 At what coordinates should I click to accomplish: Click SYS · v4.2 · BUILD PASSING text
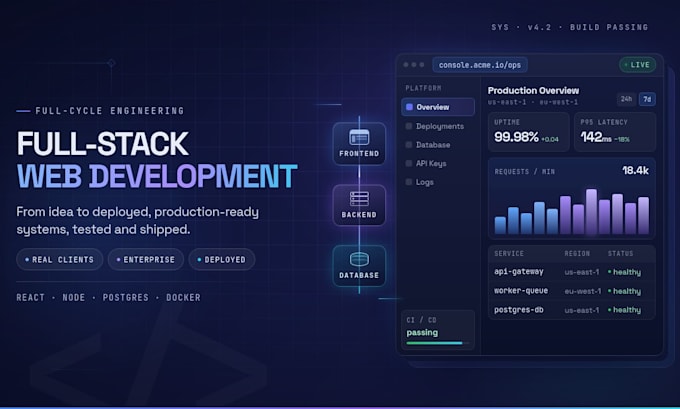(x=570, y=27)
